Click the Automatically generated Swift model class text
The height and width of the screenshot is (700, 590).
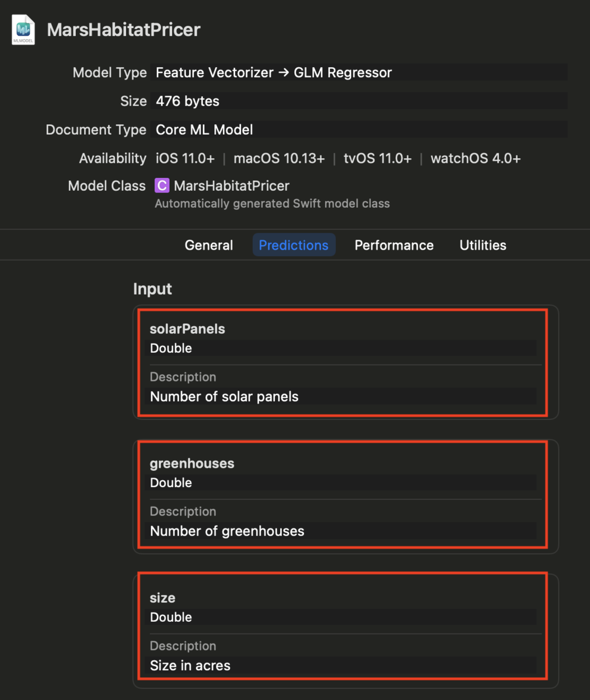(272, 204)
